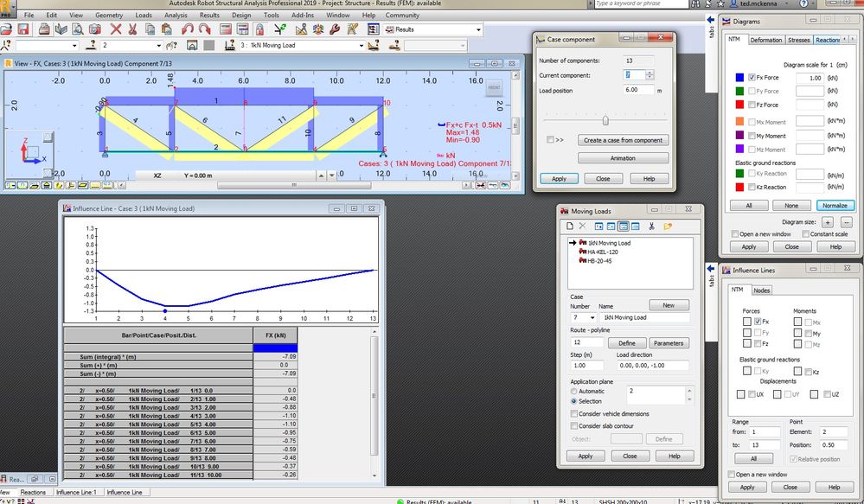Enable the Fz Force checkbox

coord(752,105)
